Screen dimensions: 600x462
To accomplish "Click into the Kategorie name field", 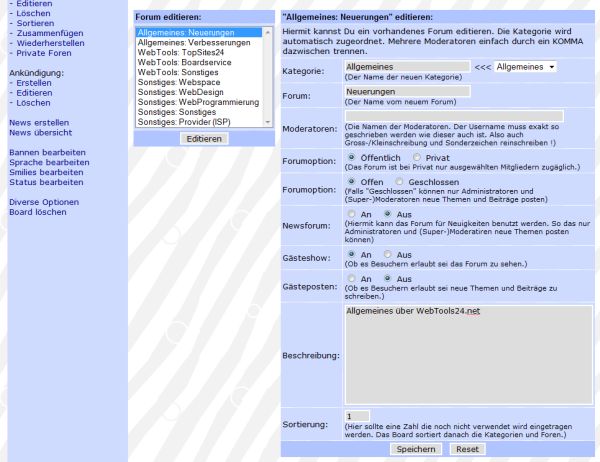I will pyautogui.click(x=407, y=67).
